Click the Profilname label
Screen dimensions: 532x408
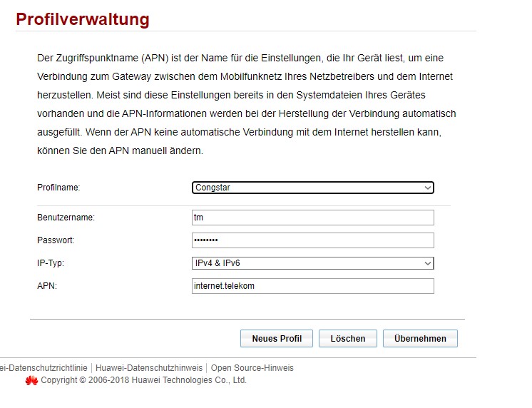(x=58, y=188)
